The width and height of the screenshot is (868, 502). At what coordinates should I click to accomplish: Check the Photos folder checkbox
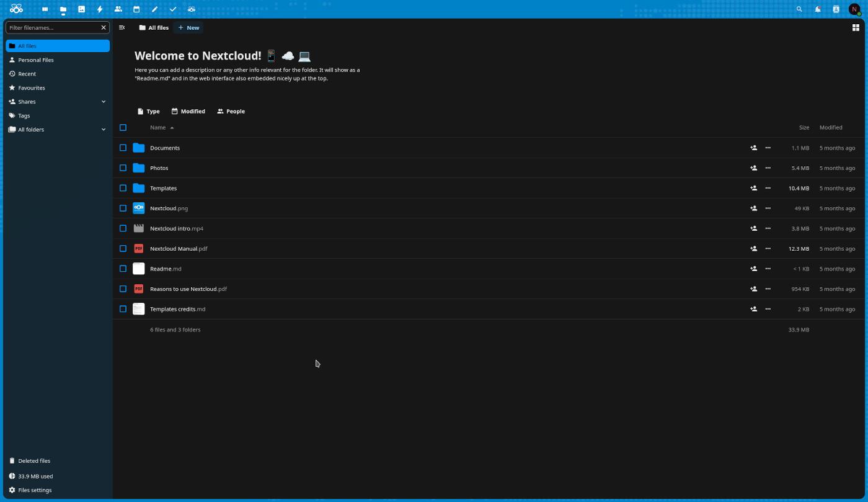(x=123, y=168)
